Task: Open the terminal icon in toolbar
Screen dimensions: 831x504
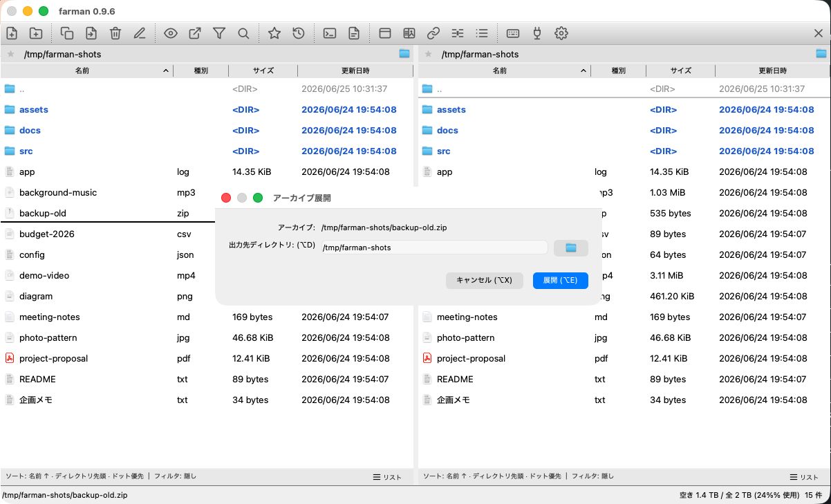Action: [x=330, y=33]
